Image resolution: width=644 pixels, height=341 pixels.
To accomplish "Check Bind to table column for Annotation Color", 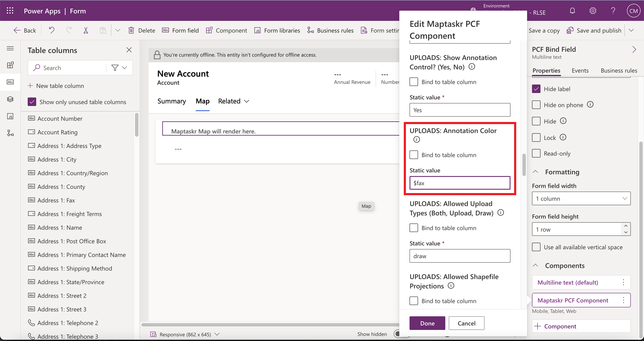I will coord(414,155).
